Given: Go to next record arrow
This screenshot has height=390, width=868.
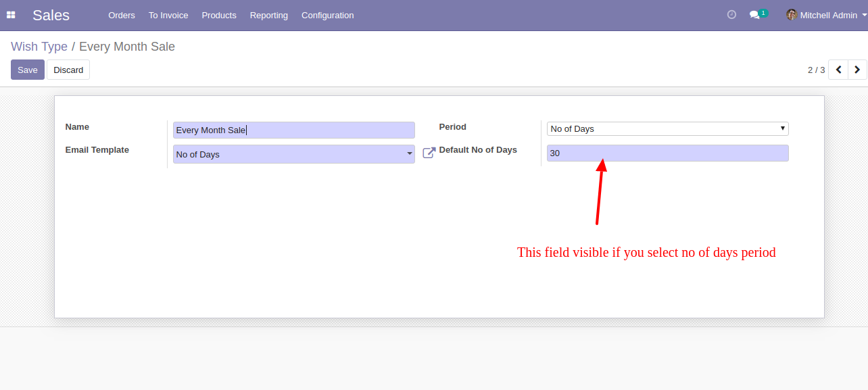Looking at the screenshot, I should click(857, 70).
